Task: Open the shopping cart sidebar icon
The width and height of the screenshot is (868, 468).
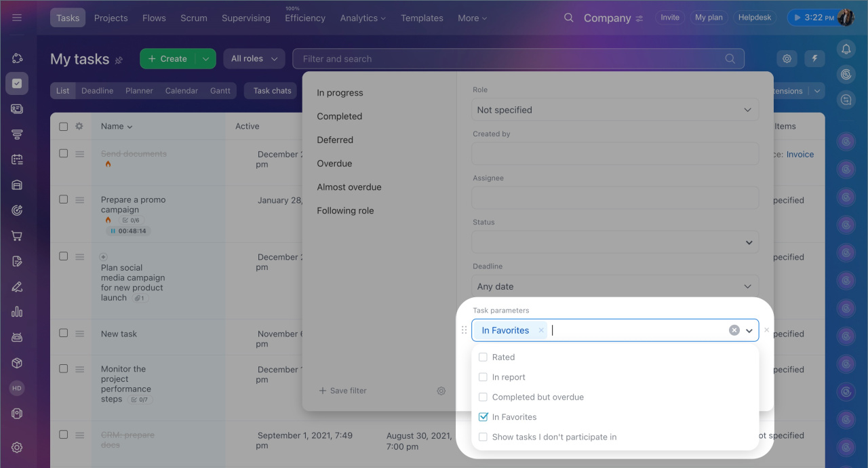Action: tap(17, 236)
